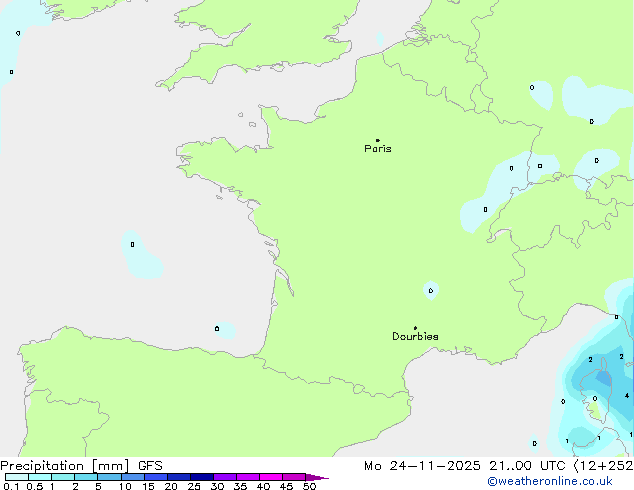Viewport: 634px width, 490px height.
Task: Click the legend value 0.1
Action: (11, 486)
